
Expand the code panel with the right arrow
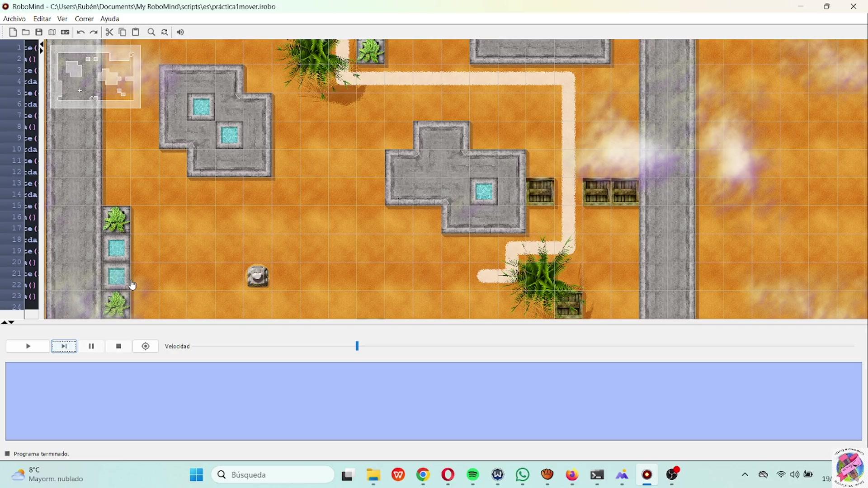tap(42, 51)
